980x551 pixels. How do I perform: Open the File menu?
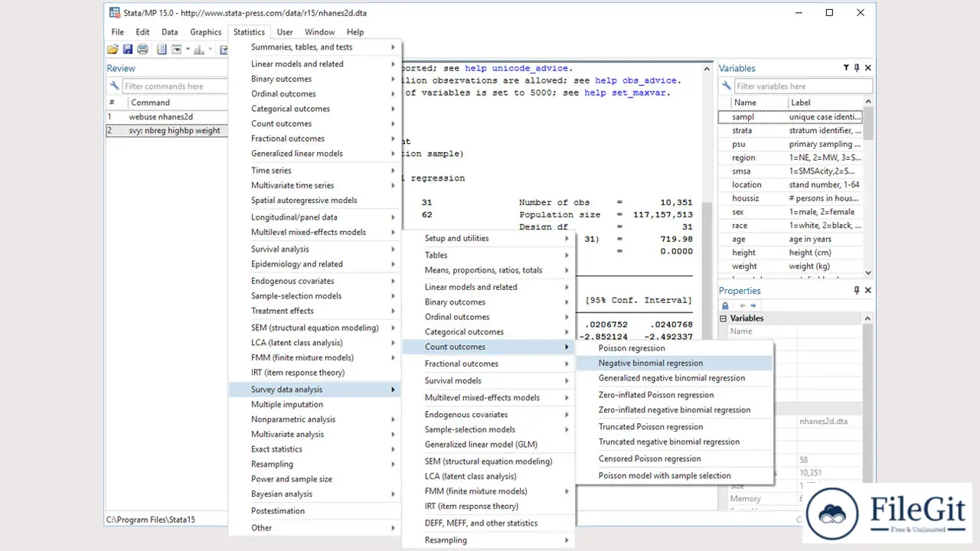pyautogui.click(x=117, y=32)
